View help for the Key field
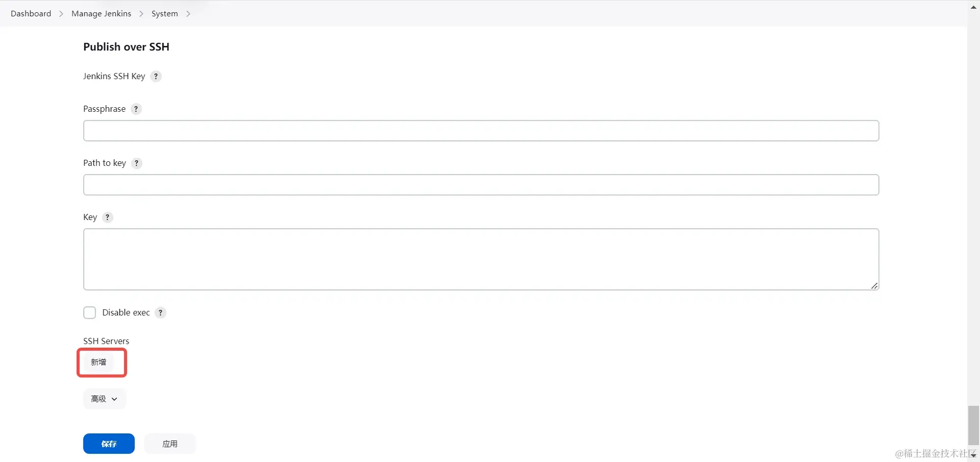 (108, 217)
